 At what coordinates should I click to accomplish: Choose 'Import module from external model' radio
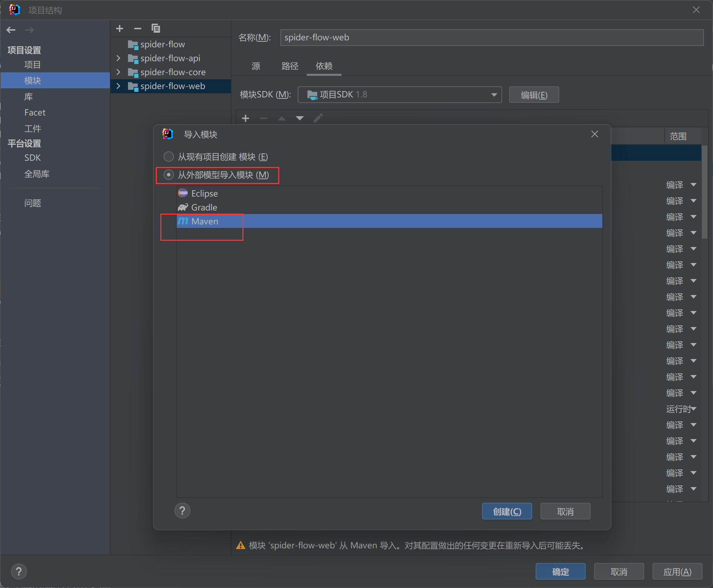pos(169,175)
